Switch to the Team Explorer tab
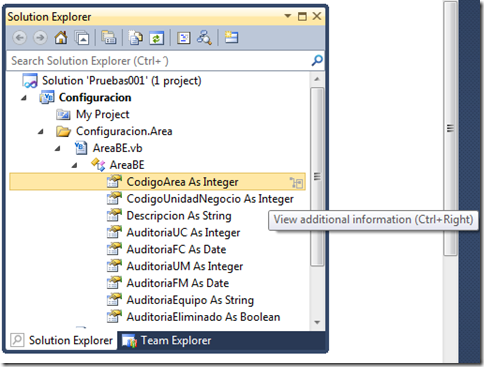Viewport: 484px width, 367px height. coord(167,340)
